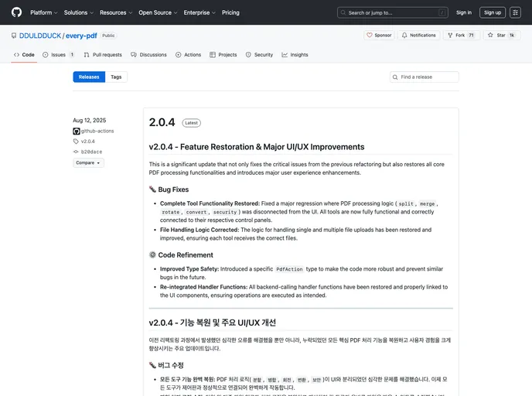
Task: Click the Sign up button
Action: [x=492, y=12]
